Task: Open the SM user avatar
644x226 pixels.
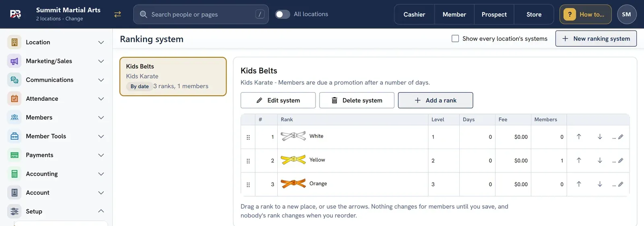Action: tap(627, 15)
